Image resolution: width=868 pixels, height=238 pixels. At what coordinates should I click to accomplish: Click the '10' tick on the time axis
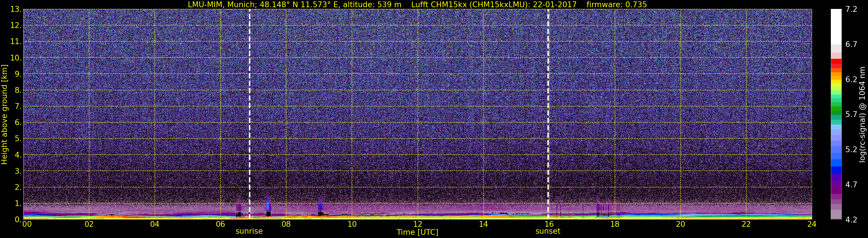(352, 224)
